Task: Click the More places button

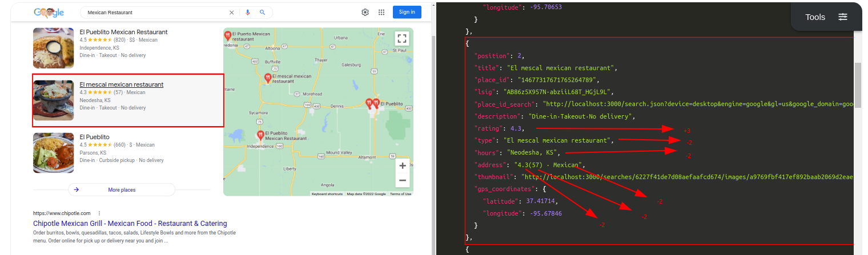Action: tap(121, 189)
